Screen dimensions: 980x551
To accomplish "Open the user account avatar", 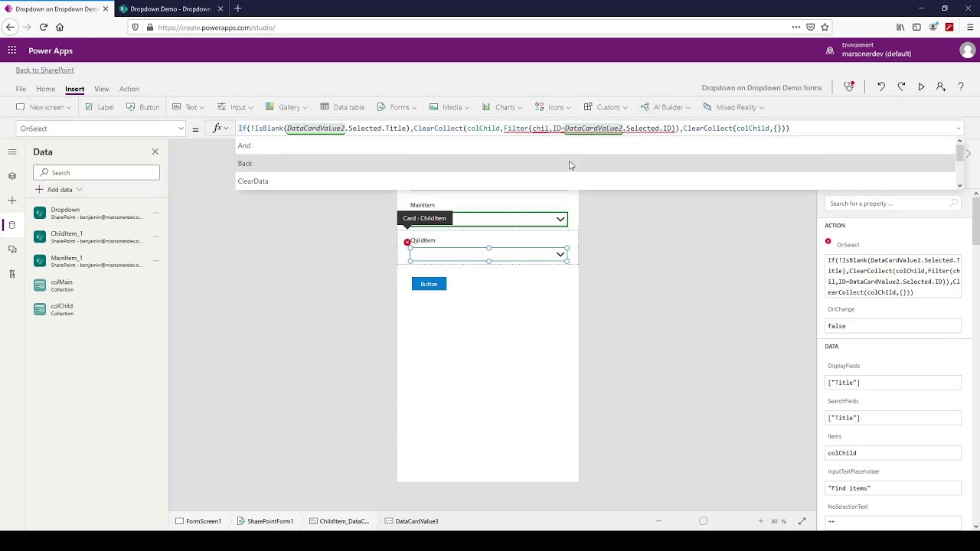I will [967, 51].
